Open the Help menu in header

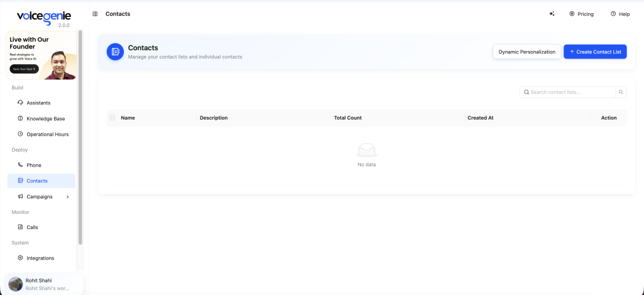tap(619, 14)
